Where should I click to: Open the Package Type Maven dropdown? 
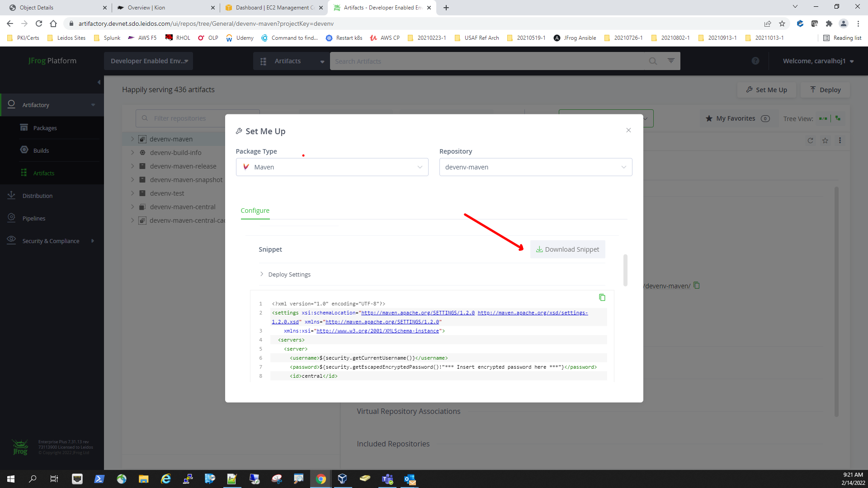tap(332, 167)
